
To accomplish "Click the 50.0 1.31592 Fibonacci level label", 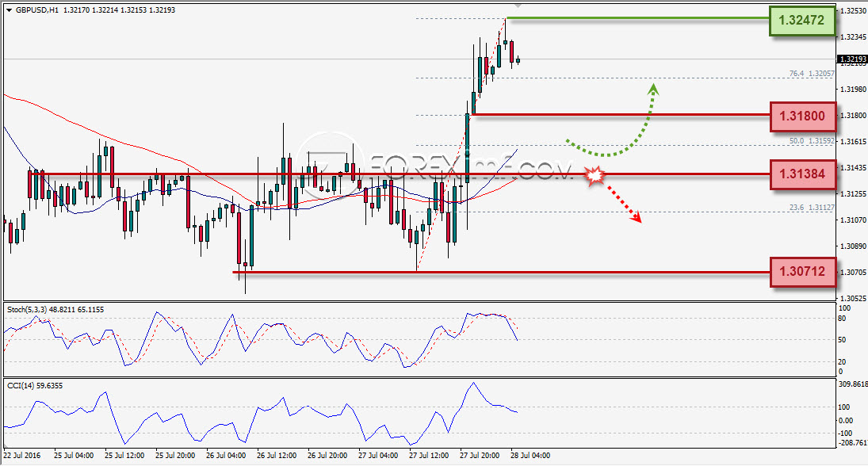I will [812, 141].
